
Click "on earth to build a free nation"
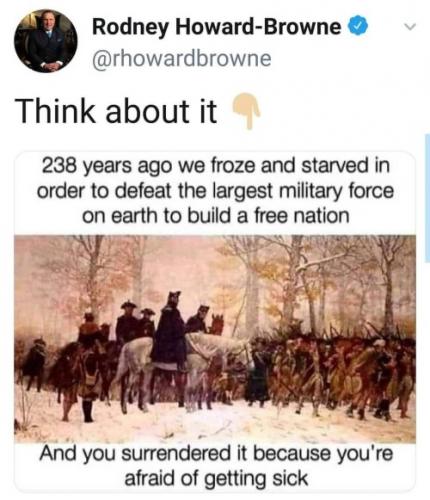coord(216,216)
